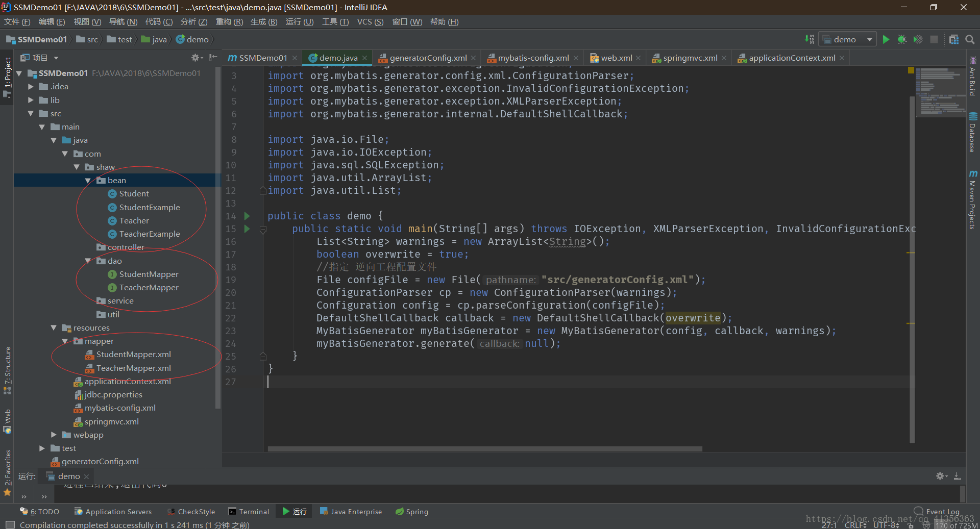Open the Spring tool window

point(411,512)
